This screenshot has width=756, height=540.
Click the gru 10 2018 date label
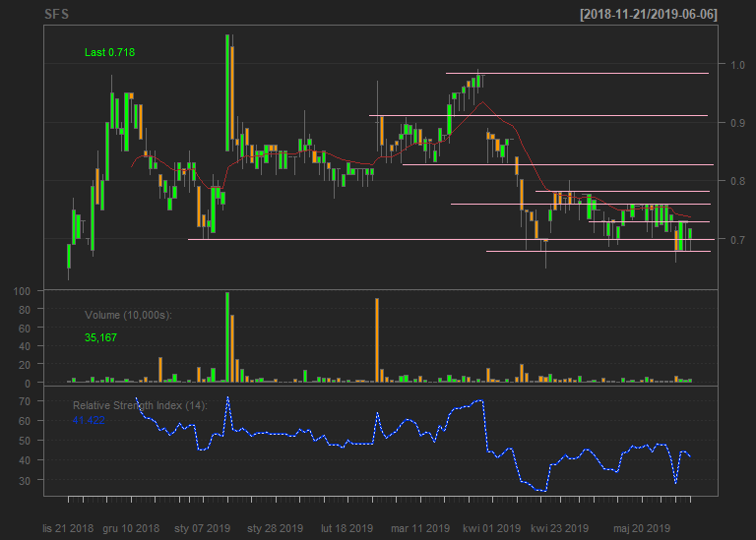[x=131, y=528]
